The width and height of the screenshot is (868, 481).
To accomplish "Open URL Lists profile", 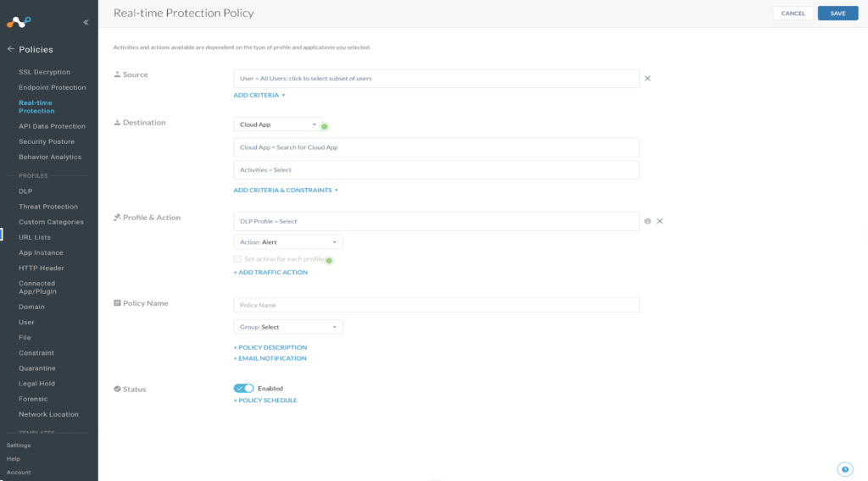I will [34, 237].
